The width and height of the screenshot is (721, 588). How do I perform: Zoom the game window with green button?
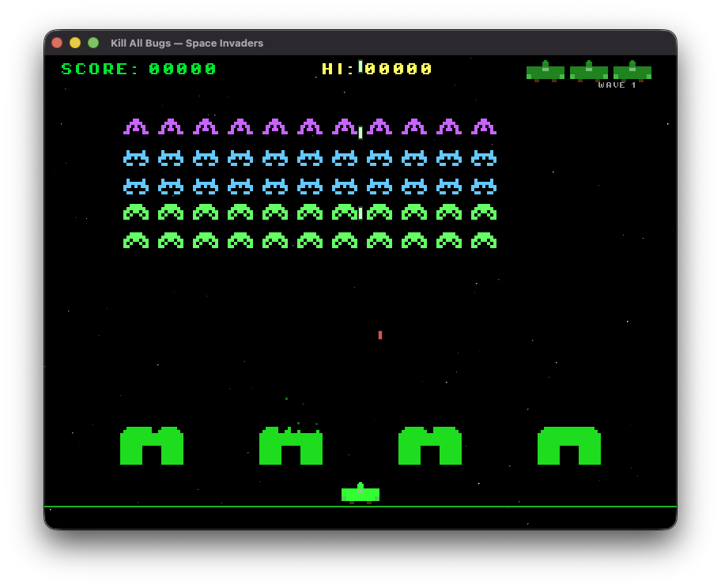coord(93,43)
